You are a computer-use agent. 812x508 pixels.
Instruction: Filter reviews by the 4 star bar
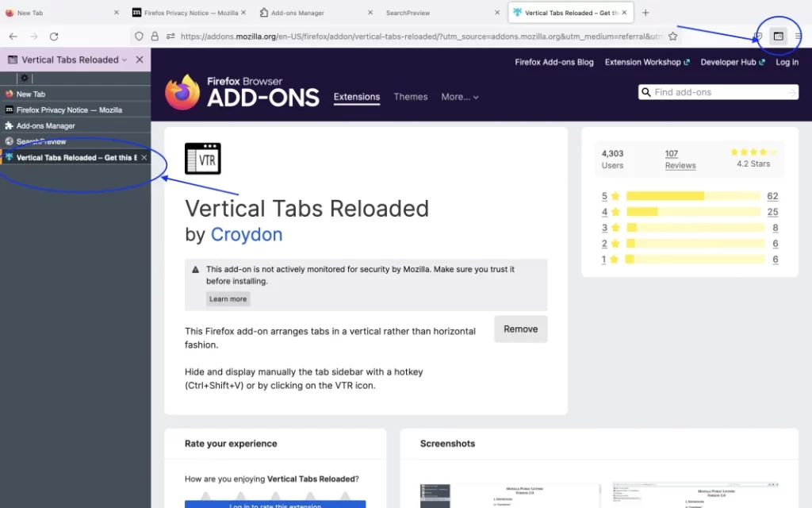[x=693, y=211]
